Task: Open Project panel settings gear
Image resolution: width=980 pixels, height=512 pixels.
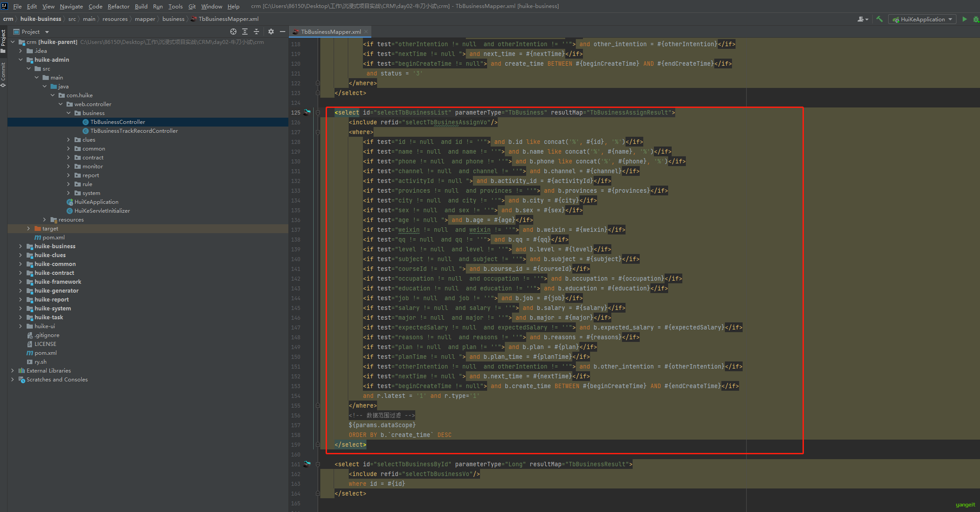Action: (271, 32)
